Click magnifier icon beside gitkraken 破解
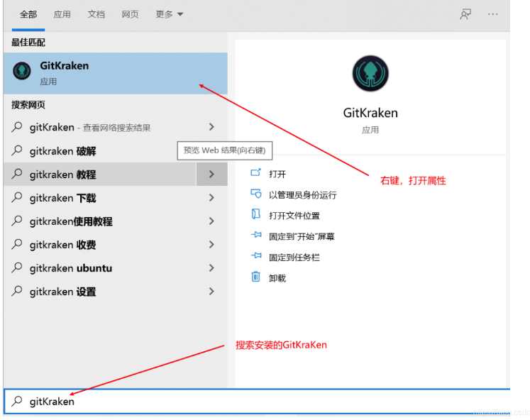This screenshot has height=420, width=530. (16, 150)
